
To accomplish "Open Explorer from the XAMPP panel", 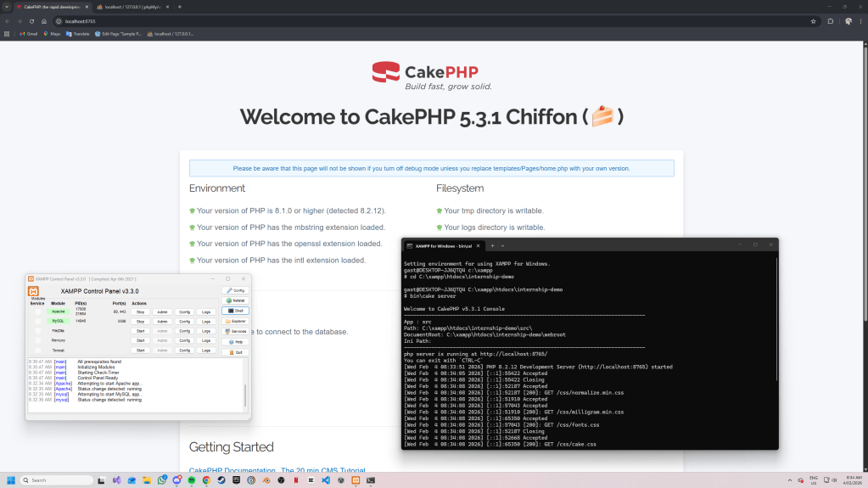I will tap(235, 322).
